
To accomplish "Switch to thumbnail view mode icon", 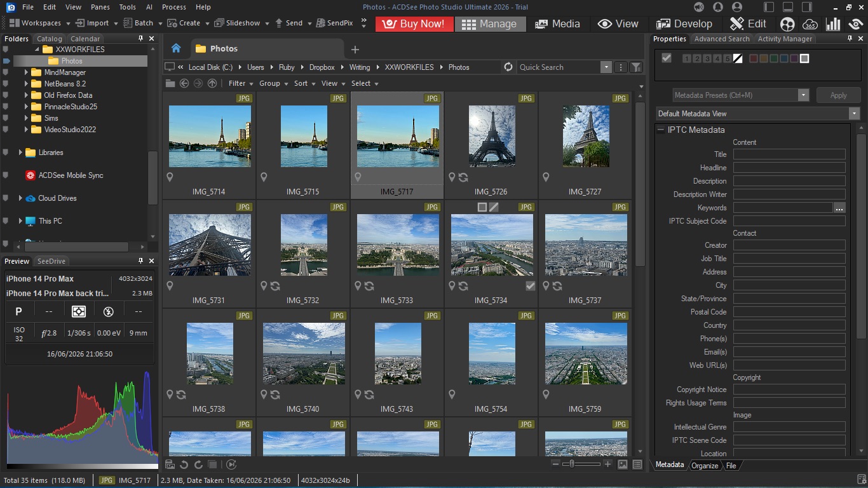I will (x=623, y=464).
